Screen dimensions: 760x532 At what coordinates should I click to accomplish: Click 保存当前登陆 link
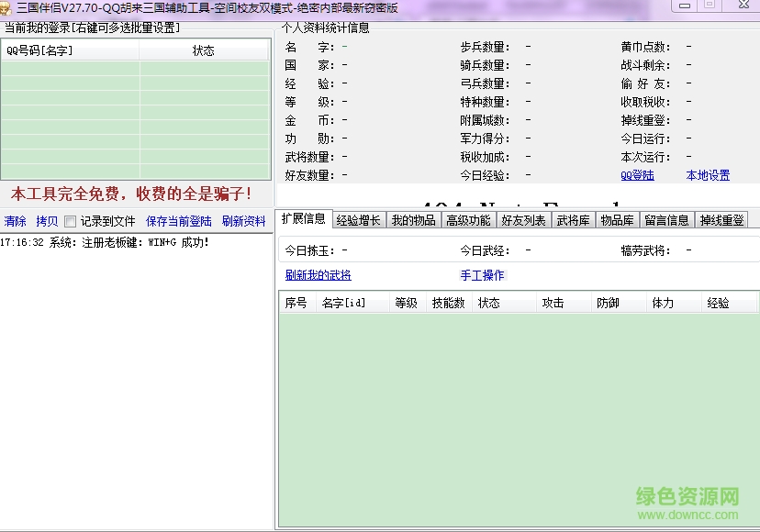click(x=178, y=221)
